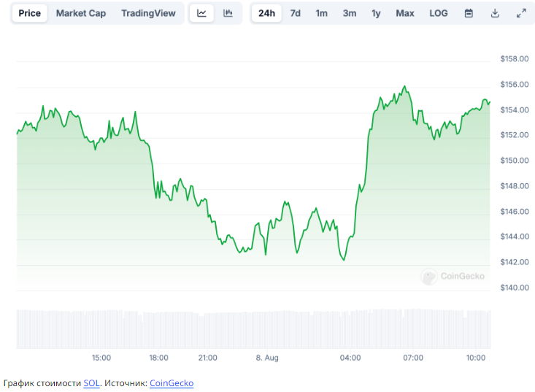The width and height of the screenshot is (535, 392).
Task: Select the Price tab
Action: (x=30, y=13)
